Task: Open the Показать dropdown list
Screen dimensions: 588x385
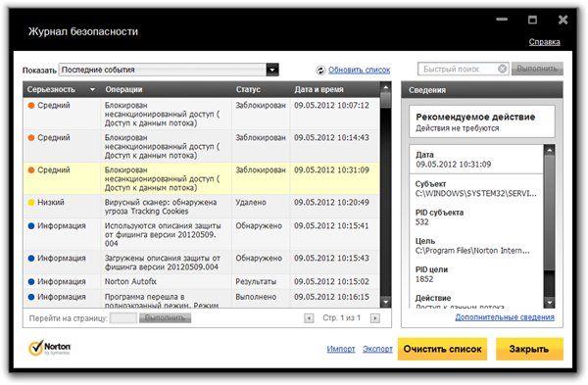Action: tap(272, 70)
